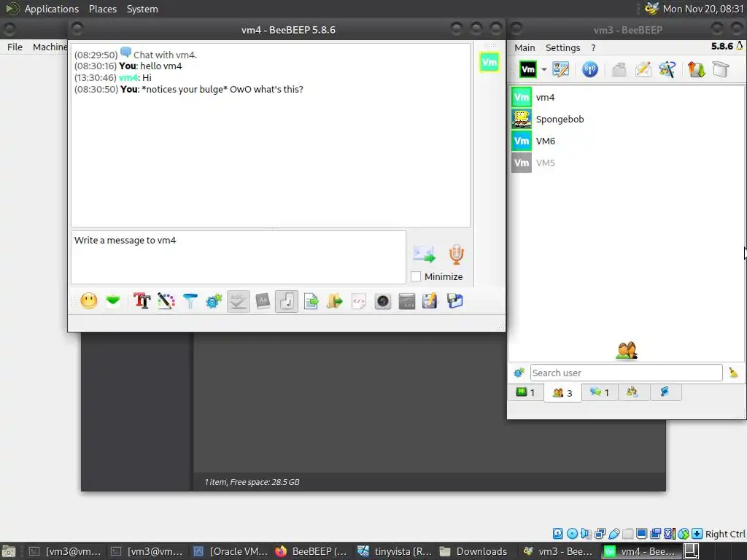
Task: Open the emoticons smiley picker
Action: click(88, 301)
